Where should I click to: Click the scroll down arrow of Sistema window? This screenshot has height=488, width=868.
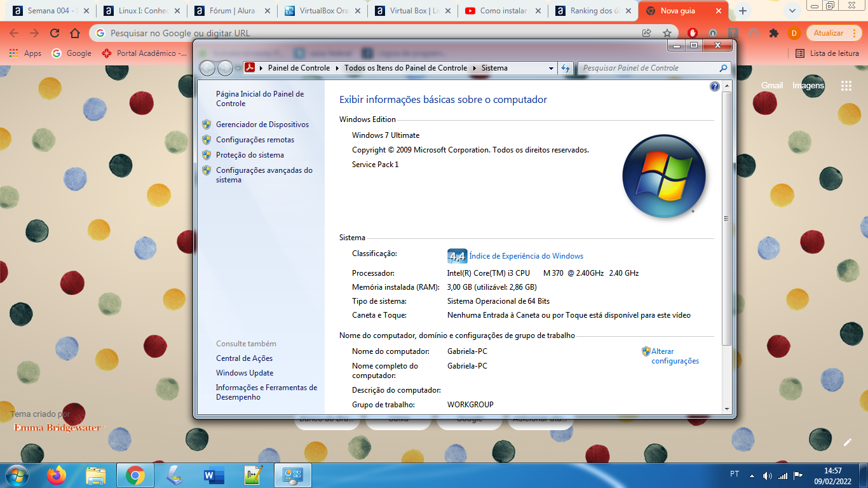727,410
